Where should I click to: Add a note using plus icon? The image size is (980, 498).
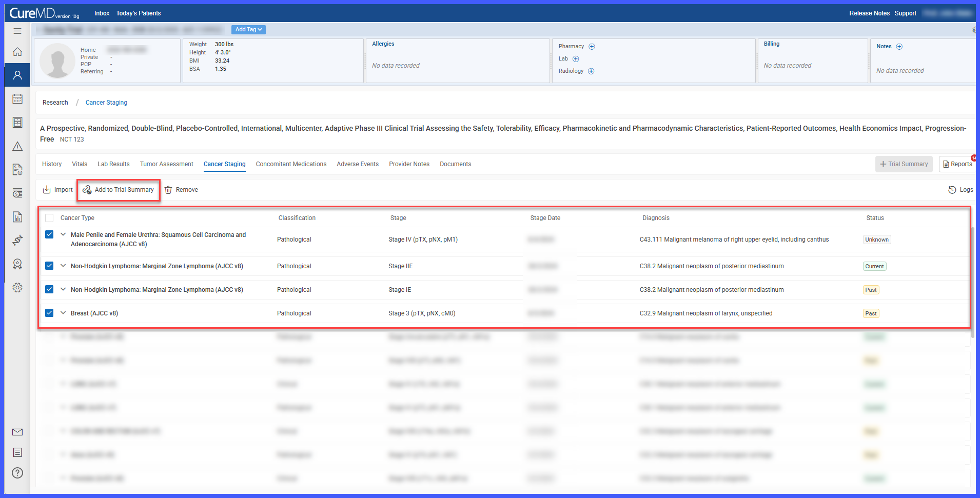point(899,47)
